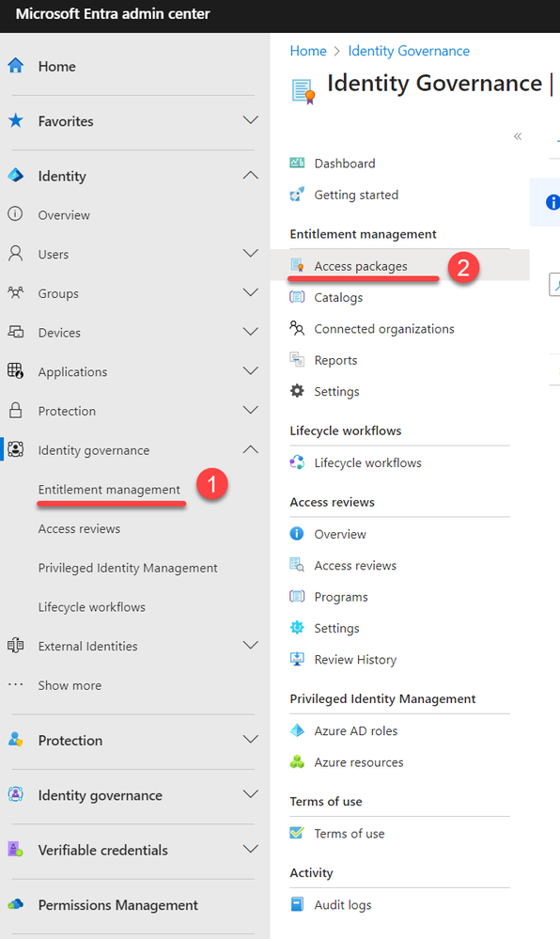The width and height of the screenshot is (560, 939).
Task: Click the Overview info circle icon in sidebar
Action: [x=16, y=214]
